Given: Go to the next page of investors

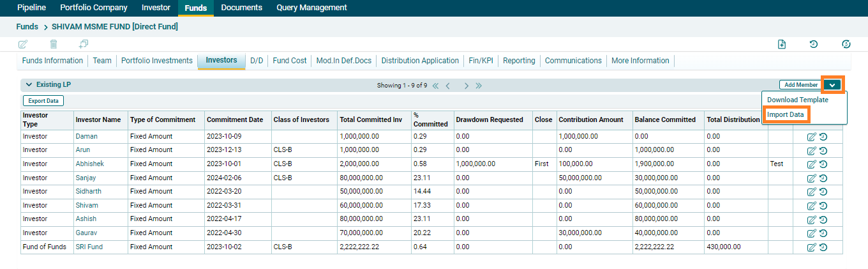Looking at the screenshot, I should [x=467, y=85].
